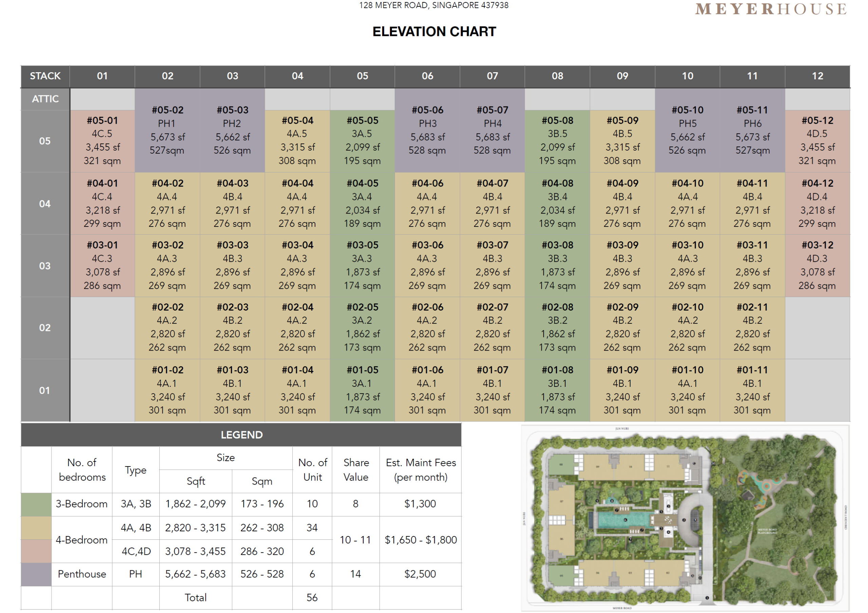Screen dimensions: 868x613
Task: Select the Stack 06 column header
Action: (x=427, y=76)
